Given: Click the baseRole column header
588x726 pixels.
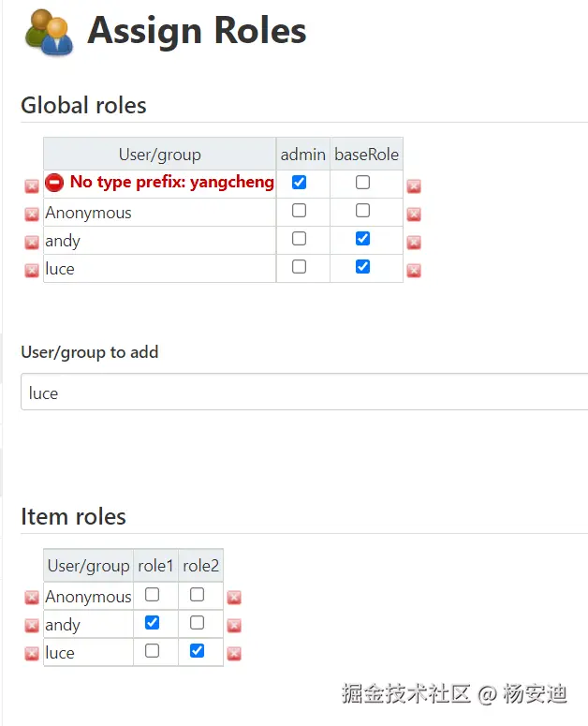Looking at the screenshot, I should coord(366,155).
